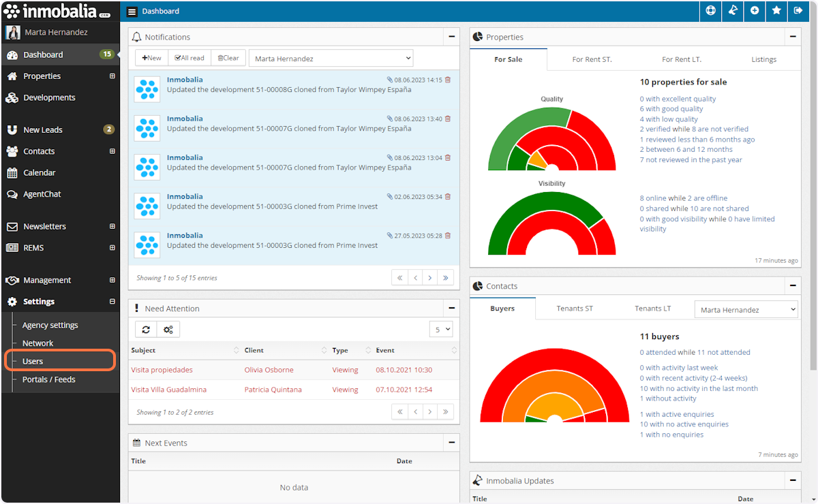Collapse the Properties panel with minus button
The height and width of the screenshot is (504, 818).
point(792,37)
